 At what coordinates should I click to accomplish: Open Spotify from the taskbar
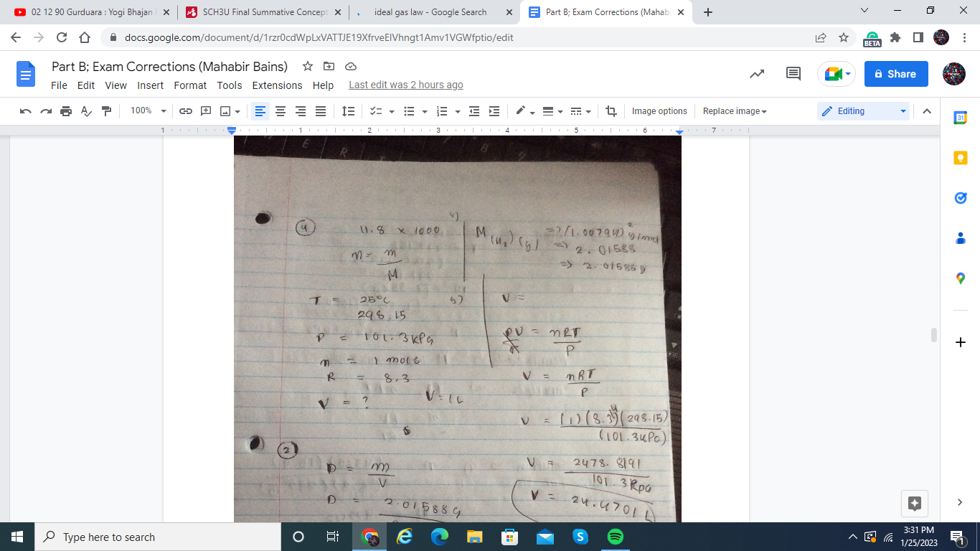coord(615,537)
